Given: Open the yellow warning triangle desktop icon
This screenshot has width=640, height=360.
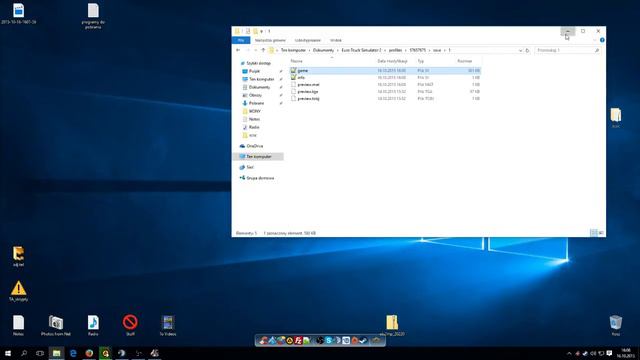Looking at the screenshot, I should coord(18,291).
